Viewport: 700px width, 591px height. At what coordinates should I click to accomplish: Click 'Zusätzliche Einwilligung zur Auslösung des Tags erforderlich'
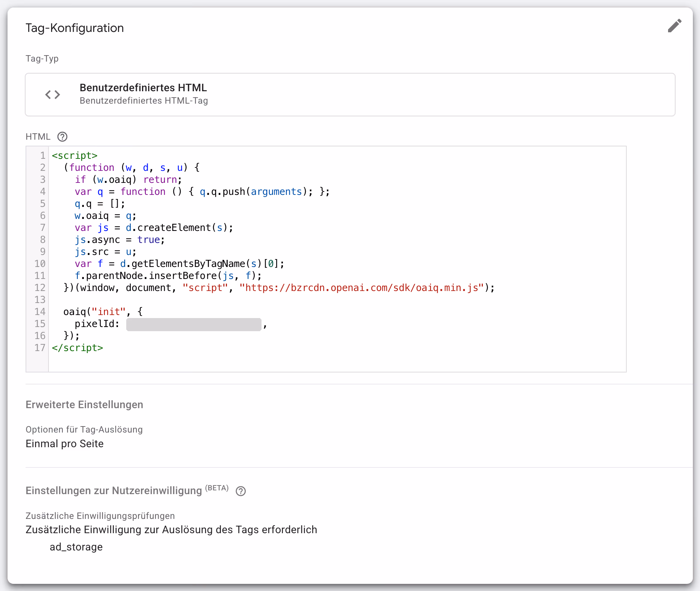171,530
